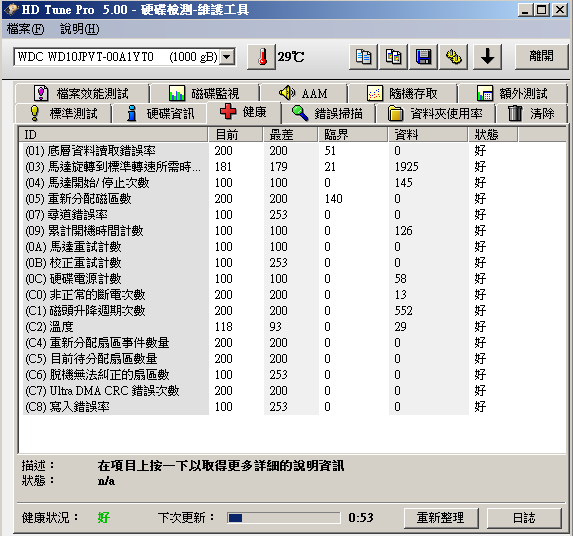Click the green 好 health status text

coord(104,518)
